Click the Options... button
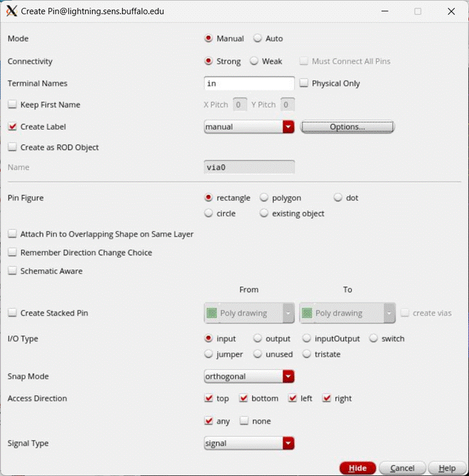The image size is (469, 476). pyautogui.click(x=347, y=127)
